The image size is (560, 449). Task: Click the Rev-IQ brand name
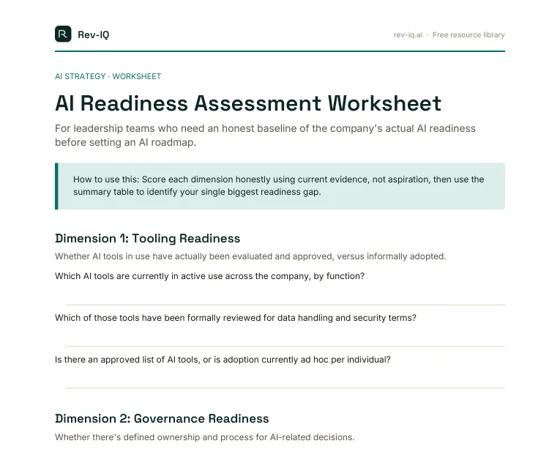[93, 35]
